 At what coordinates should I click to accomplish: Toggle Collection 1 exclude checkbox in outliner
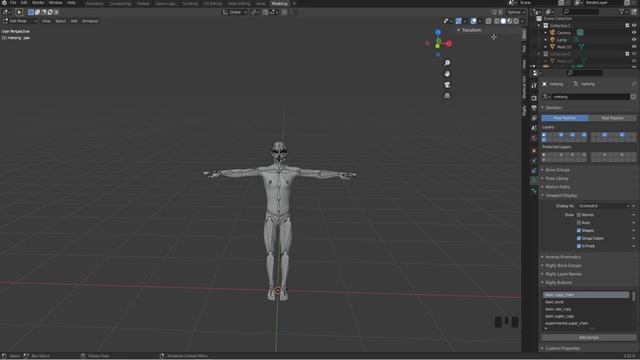(627, 25)
